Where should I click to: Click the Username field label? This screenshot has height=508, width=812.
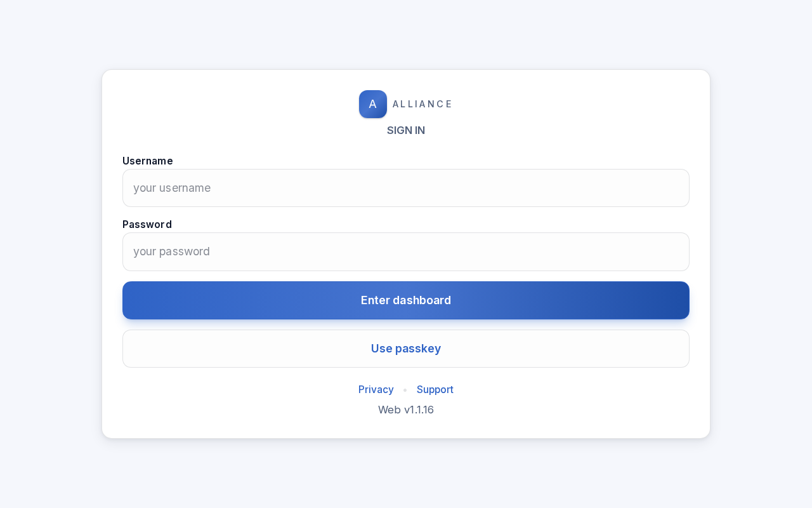click(x=148, y=161)
